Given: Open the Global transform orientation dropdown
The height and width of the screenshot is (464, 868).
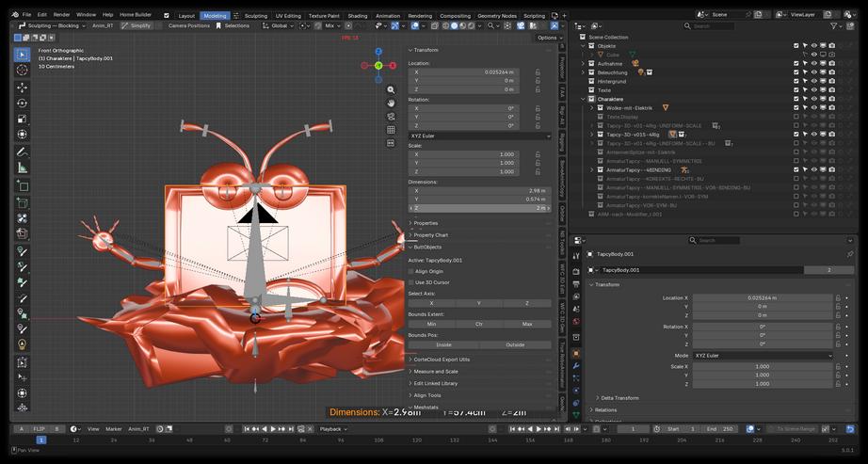Looking at the screenshot, I should click(278, 26).
